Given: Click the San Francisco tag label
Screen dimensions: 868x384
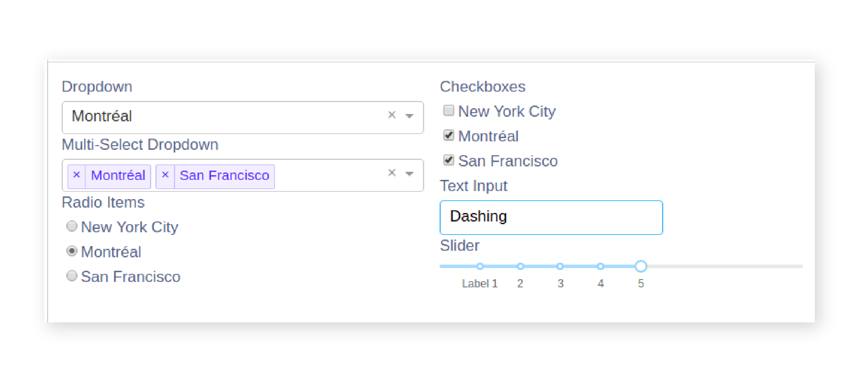Looking at the screenshot, I should [x=224, y=176].
